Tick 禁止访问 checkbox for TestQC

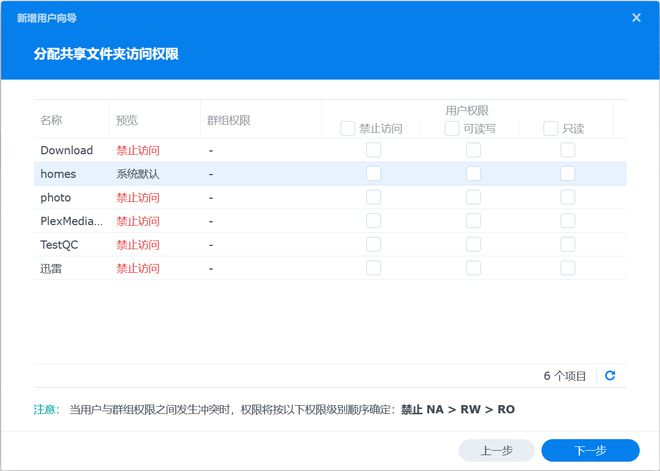tap(373, 244)
